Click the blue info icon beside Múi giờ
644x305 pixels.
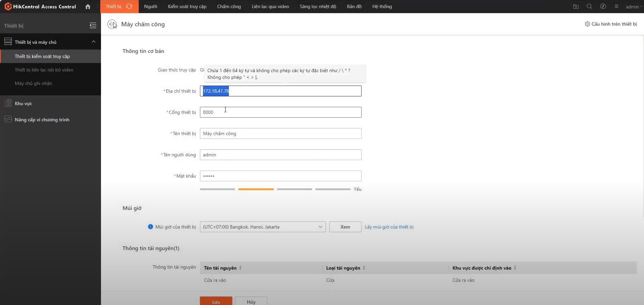click(x=150, y=227)
